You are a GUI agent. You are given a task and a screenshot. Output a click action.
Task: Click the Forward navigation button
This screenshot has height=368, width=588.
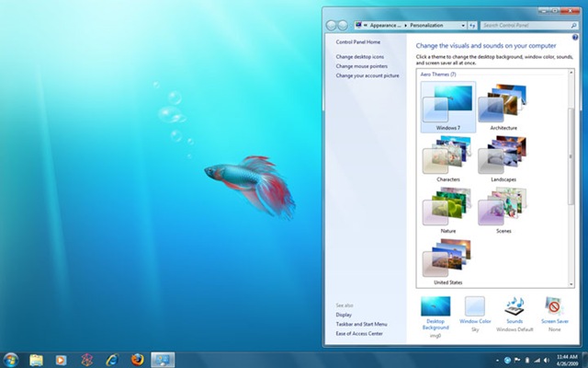pos(343,26)
